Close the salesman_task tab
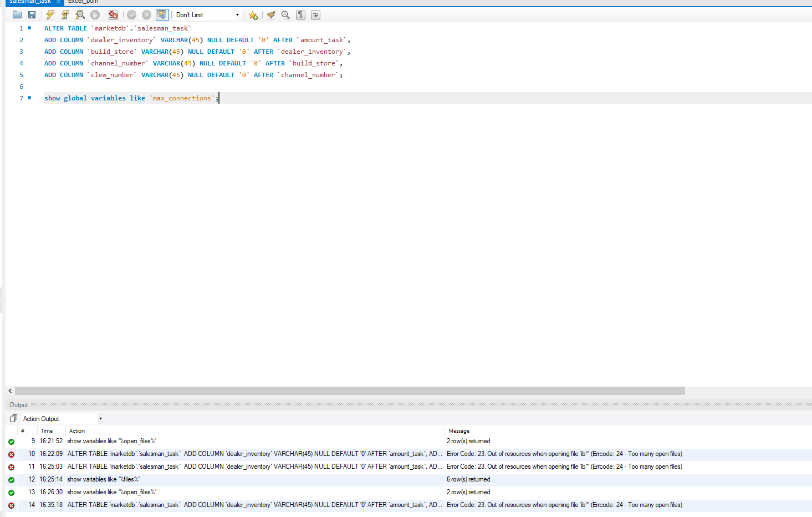Viewport: 812px width, 517px height. [58, 2]
